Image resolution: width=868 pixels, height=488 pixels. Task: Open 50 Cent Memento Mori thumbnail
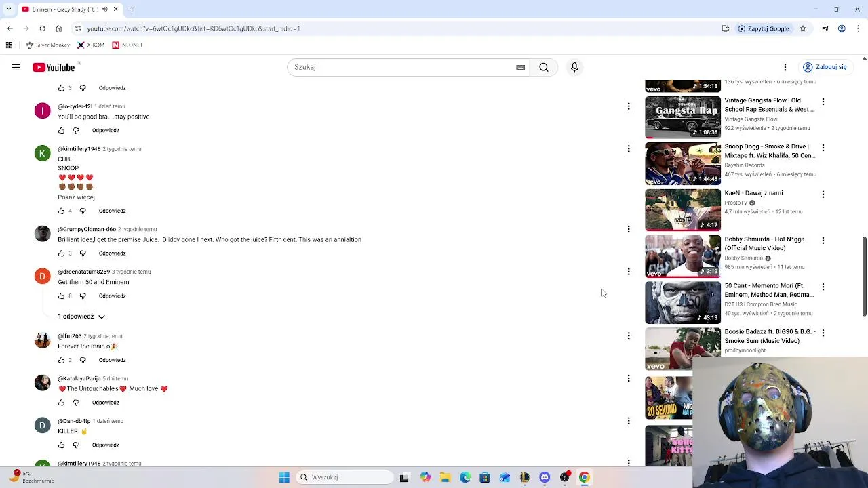pyautogui.click(x=683, y=302)
